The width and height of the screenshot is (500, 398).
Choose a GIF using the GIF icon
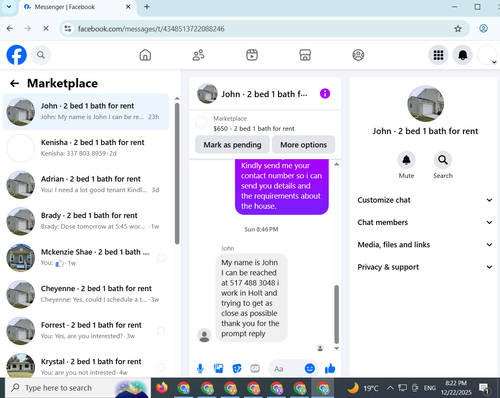(255, 368)
